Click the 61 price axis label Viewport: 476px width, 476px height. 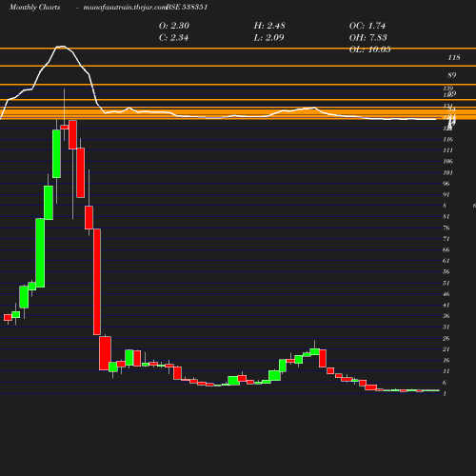[446, 261]
